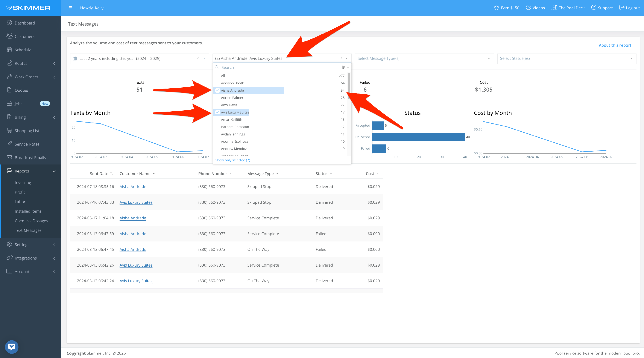
Task: Open the Dashboard gauge icon
Action: (9, 23)
